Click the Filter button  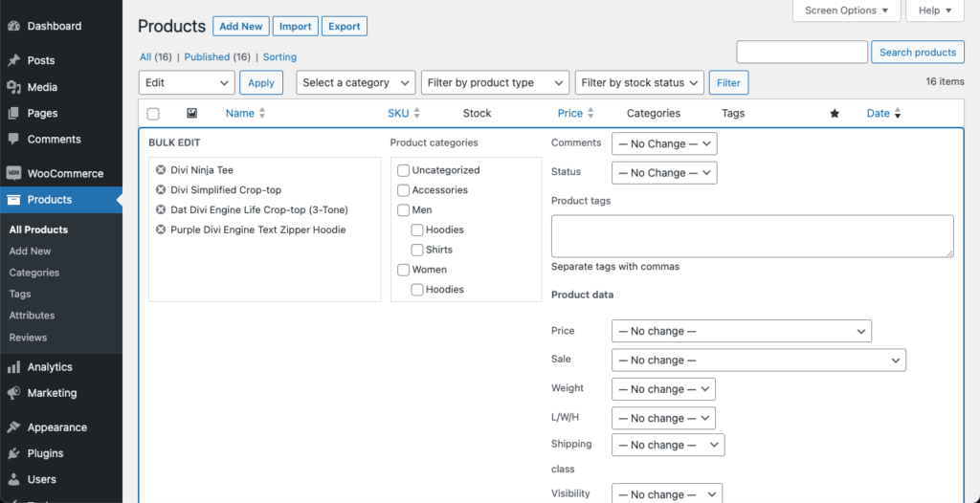click(728, 82)
